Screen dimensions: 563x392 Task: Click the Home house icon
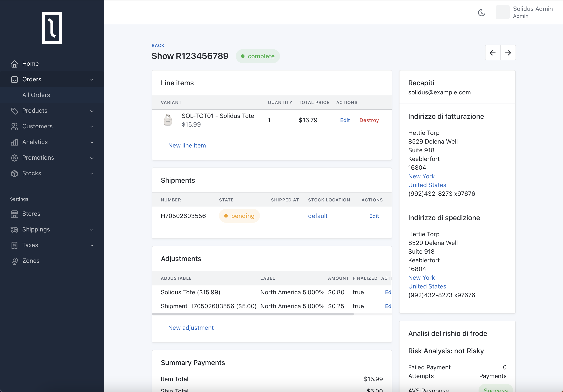[14, 64]
